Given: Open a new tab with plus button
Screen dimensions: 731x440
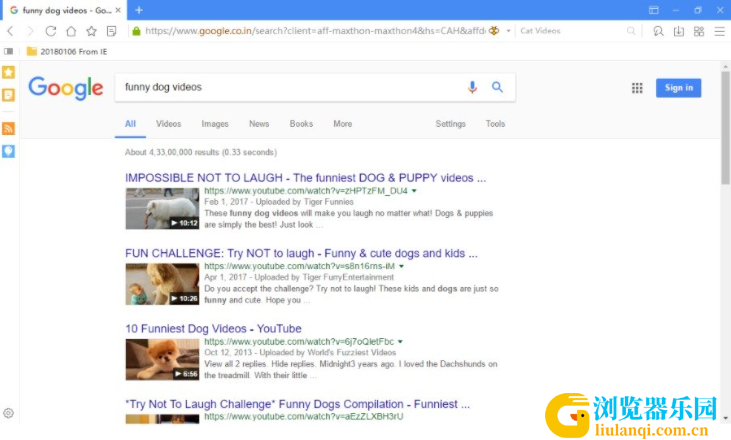Looking at the screenshot, I should tap(139, 10).
